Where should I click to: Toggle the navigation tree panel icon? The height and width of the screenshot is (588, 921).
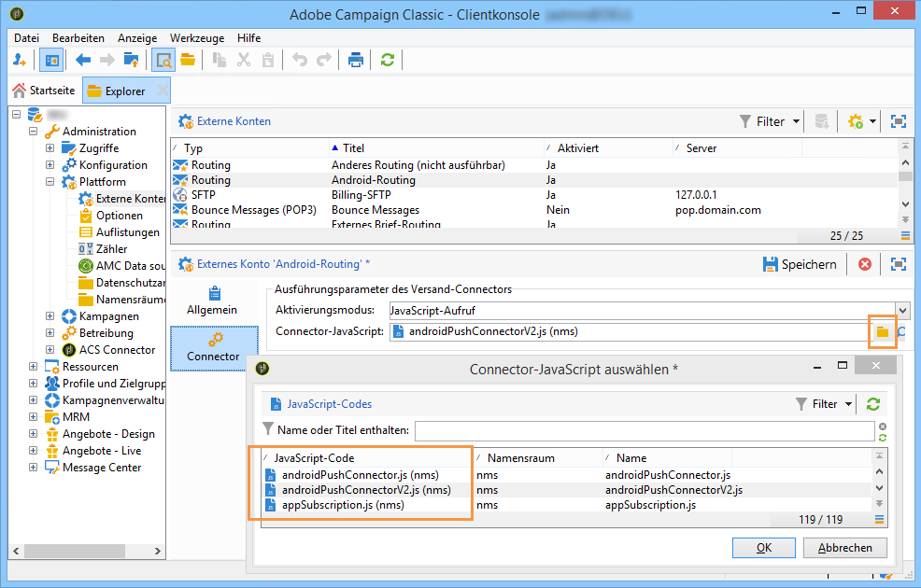51,60
